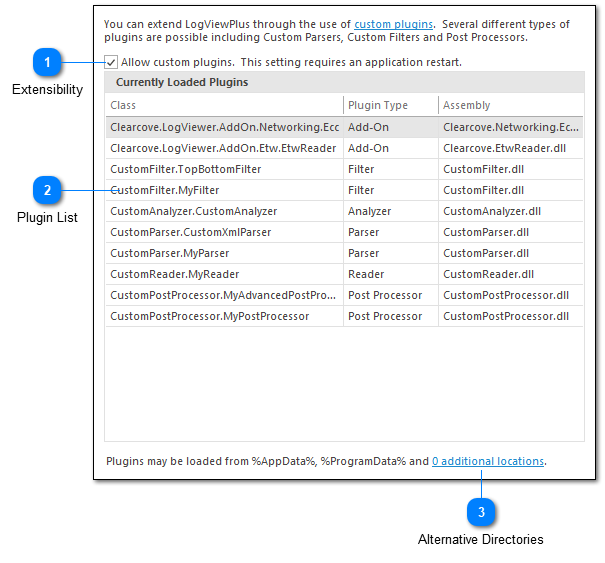Open the 0 additional locations link

[x=488, y=461]
